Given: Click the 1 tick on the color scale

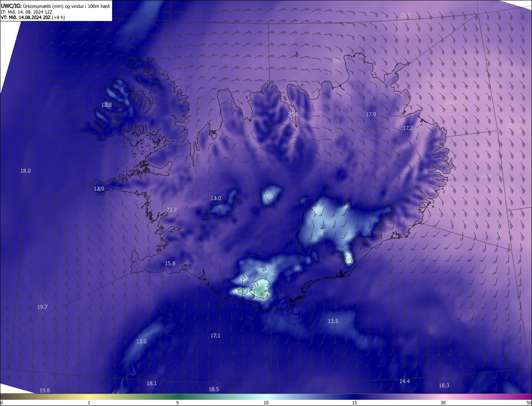Looking at the screenshot, I should pos(89,403).
